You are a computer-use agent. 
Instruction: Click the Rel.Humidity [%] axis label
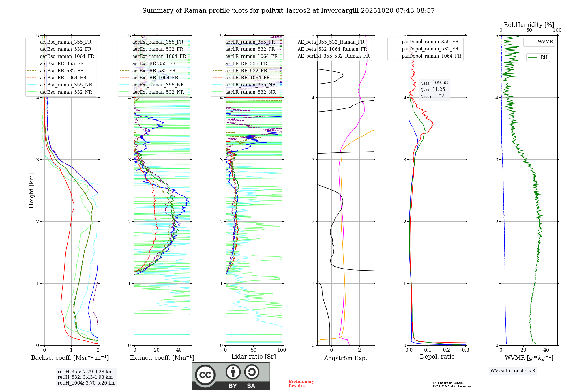529,25
